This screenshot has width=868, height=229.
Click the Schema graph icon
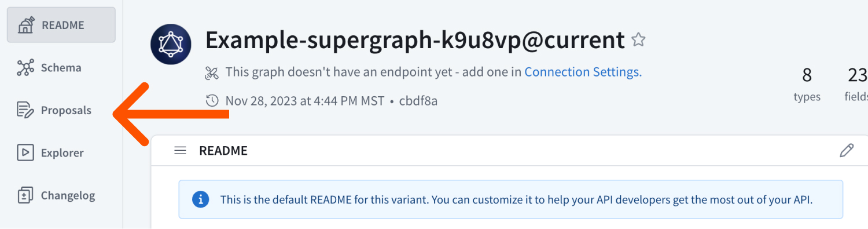click(x=25, y=68)
